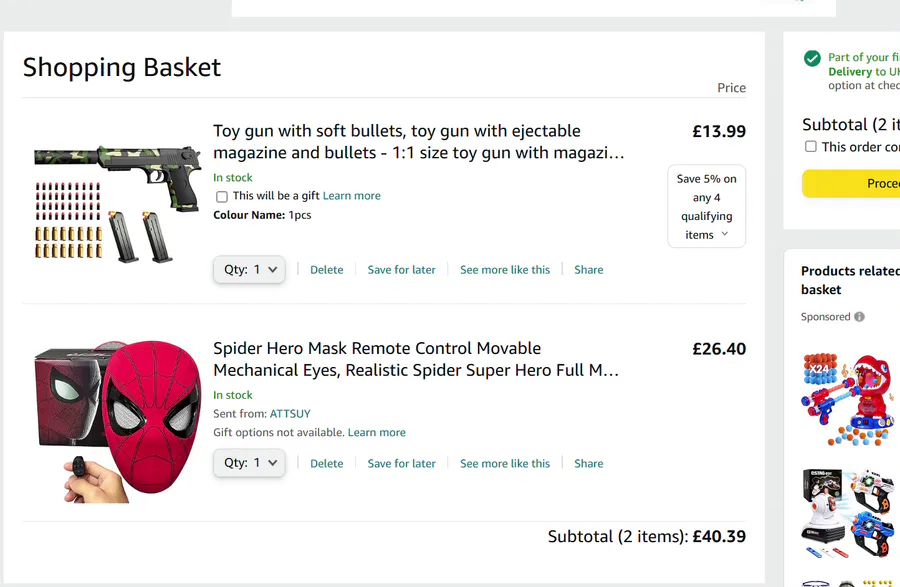Open the laser tag guns sponsored product
This screenshot has height=587, width=900.
848,512
